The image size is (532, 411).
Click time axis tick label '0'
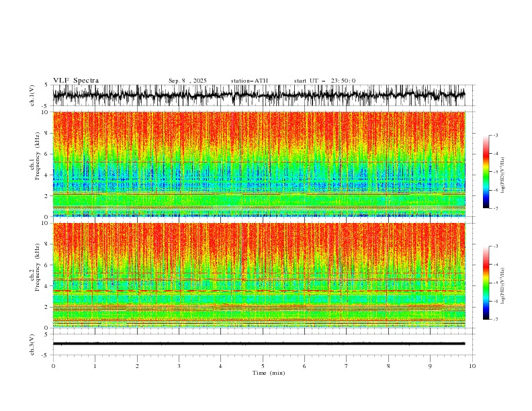[53, 366]
